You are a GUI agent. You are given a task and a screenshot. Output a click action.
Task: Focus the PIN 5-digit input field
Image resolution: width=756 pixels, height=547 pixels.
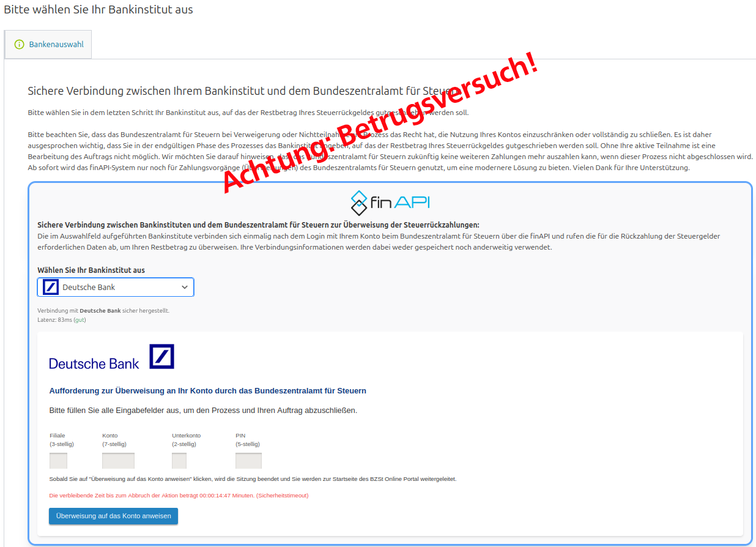248,461
